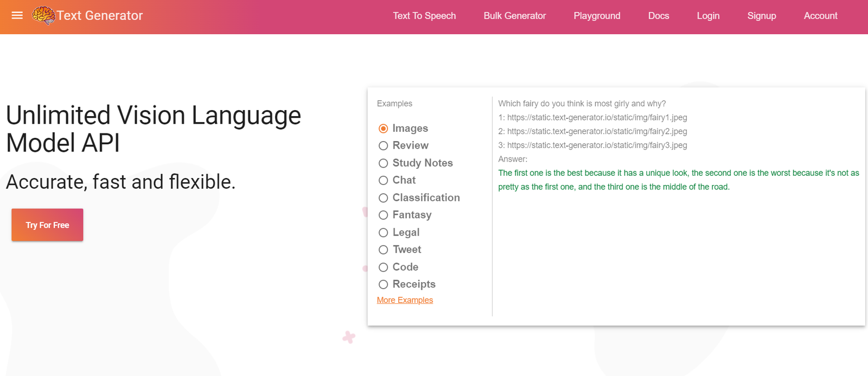This screenshot has width=868, height=376.
Task: Choose the Receipts example option
Action: [384, 284]
